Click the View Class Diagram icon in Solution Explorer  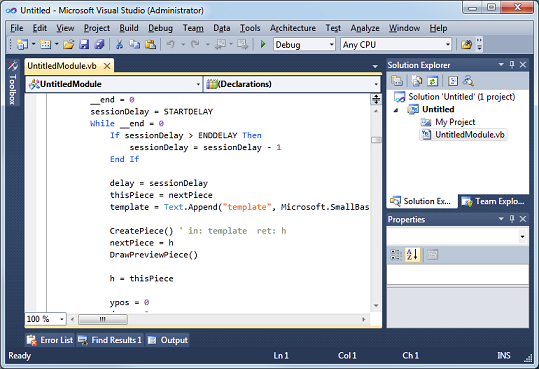click(x=468, y=81)
